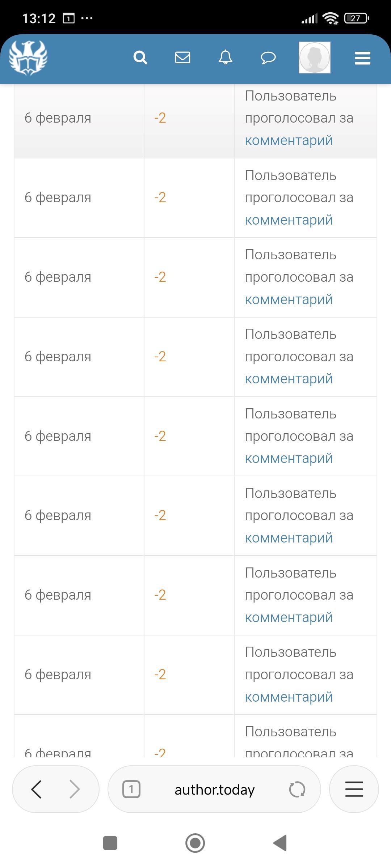Open the fifth row's комментарий link

[289, 458]
